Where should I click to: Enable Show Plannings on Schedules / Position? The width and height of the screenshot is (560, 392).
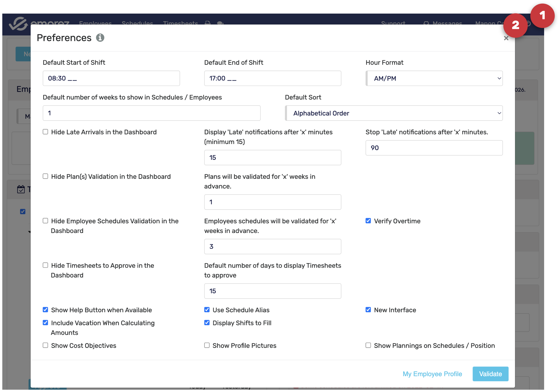pyautogui.click(x=368, y=345)
